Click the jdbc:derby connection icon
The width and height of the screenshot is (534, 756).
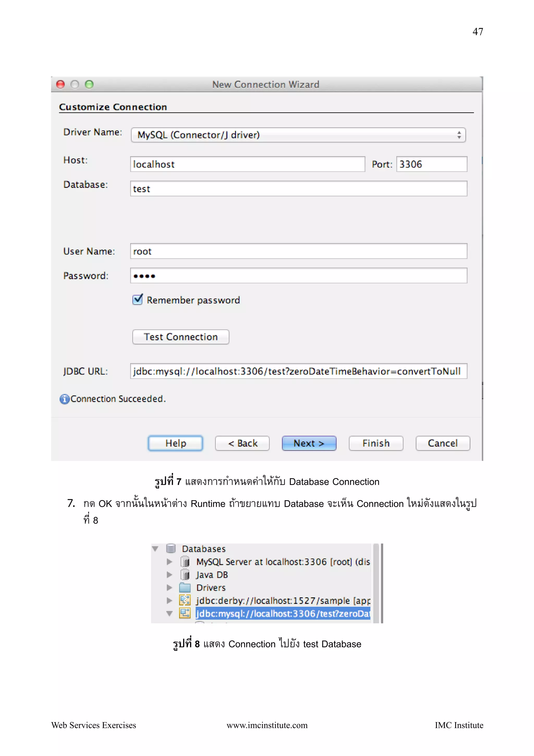[185, 600]
